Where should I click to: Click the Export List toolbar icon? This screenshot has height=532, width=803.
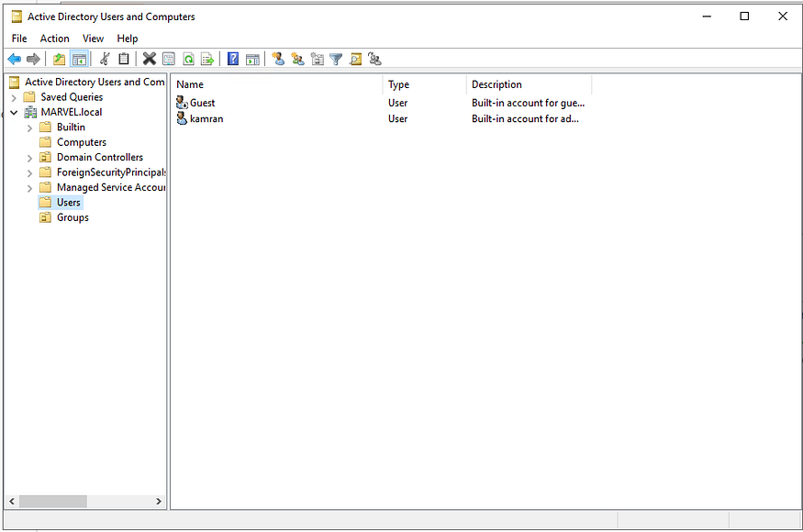click(207, 59)
